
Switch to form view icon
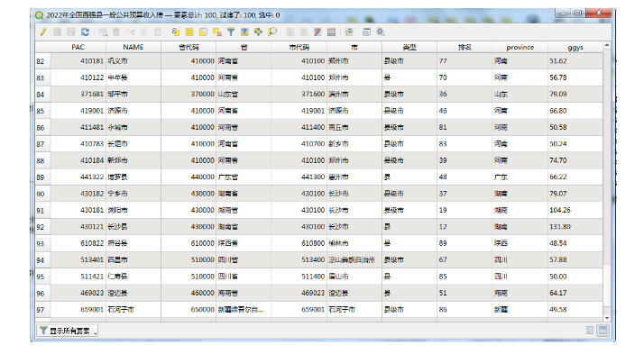[x=589, y=331]
